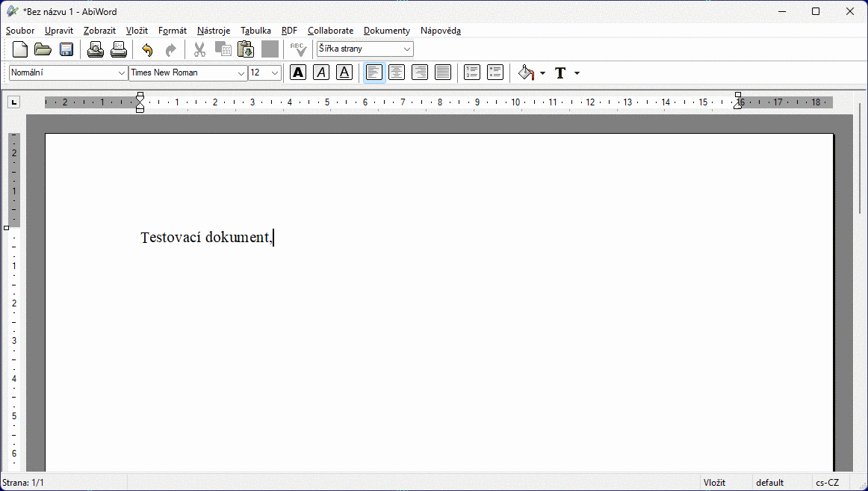The image size is (868, 491).
Task: Open the Tabulka menu
Action: 255,31
